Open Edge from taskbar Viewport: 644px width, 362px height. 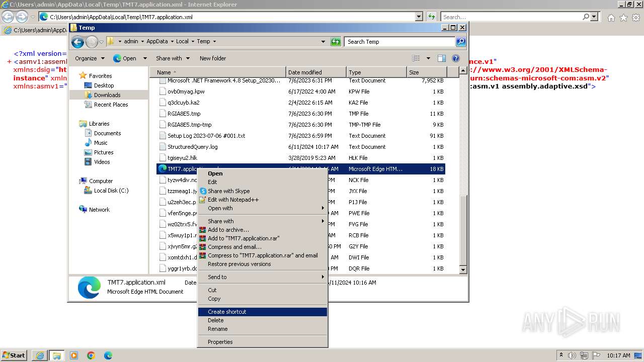click(108, 355)
